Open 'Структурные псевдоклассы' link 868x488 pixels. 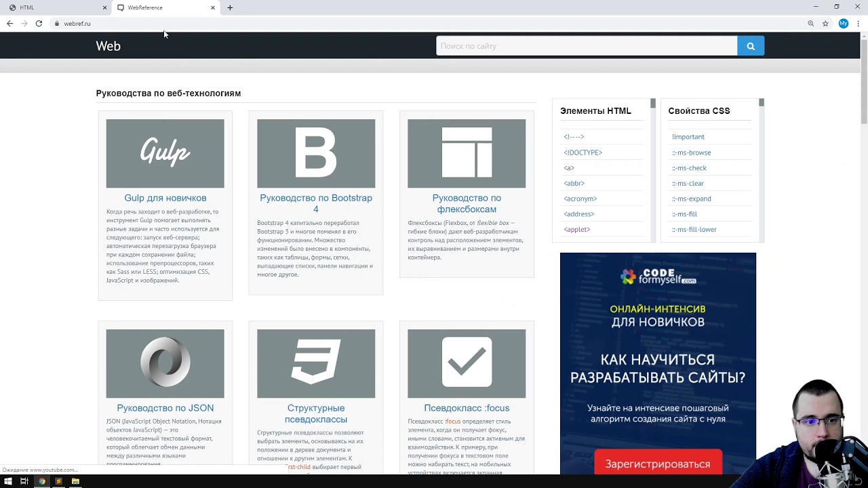[316, 413]
